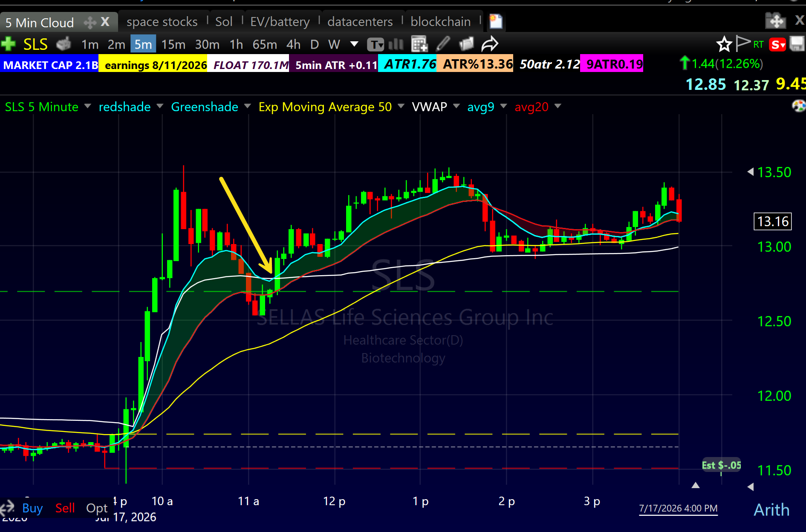Open the VWAP indicator dropdown

456,106
